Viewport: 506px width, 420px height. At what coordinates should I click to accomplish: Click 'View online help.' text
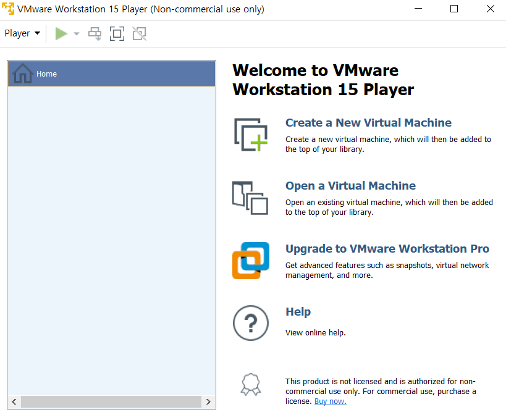click(315, 332)
